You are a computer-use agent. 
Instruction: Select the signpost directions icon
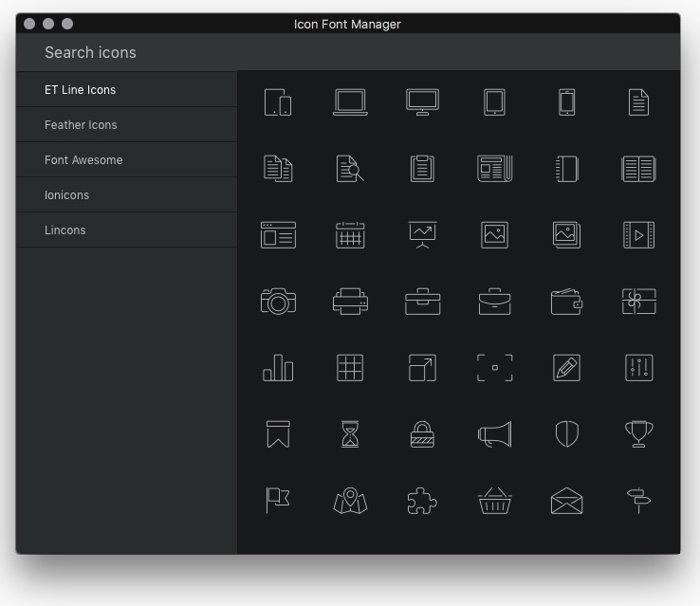[639, 500]
